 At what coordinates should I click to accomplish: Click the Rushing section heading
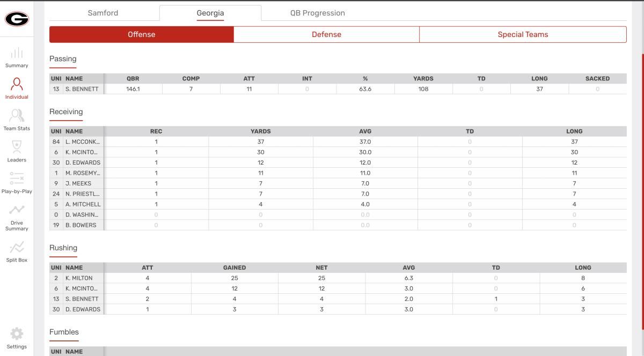tap(63, 248)
